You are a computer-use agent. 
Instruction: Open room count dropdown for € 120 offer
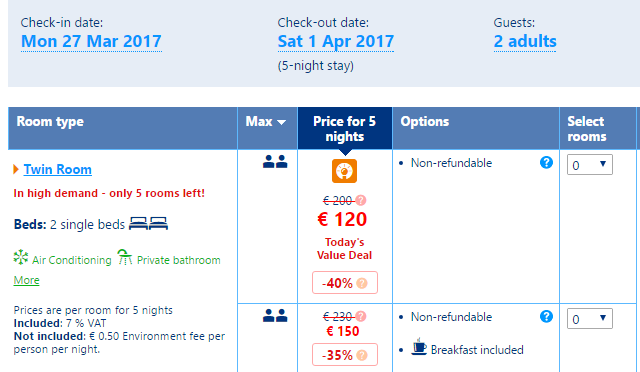tap(589, 165)
